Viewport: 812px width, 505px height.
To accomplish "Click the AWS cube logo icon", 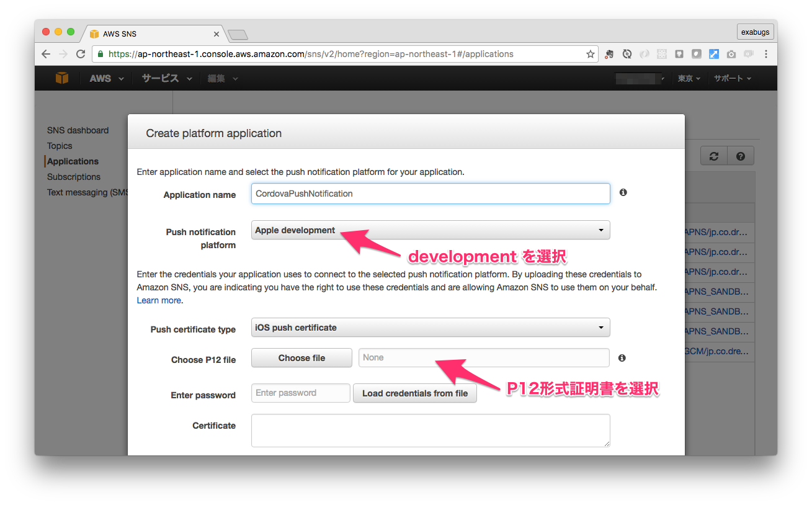I will click(x=61, y=78).
